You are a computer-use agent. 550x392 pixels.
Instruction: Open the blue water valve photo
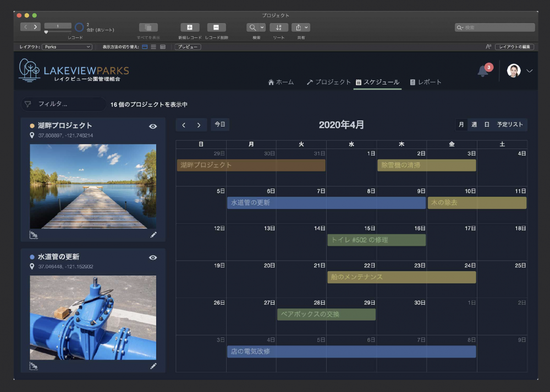93,317
